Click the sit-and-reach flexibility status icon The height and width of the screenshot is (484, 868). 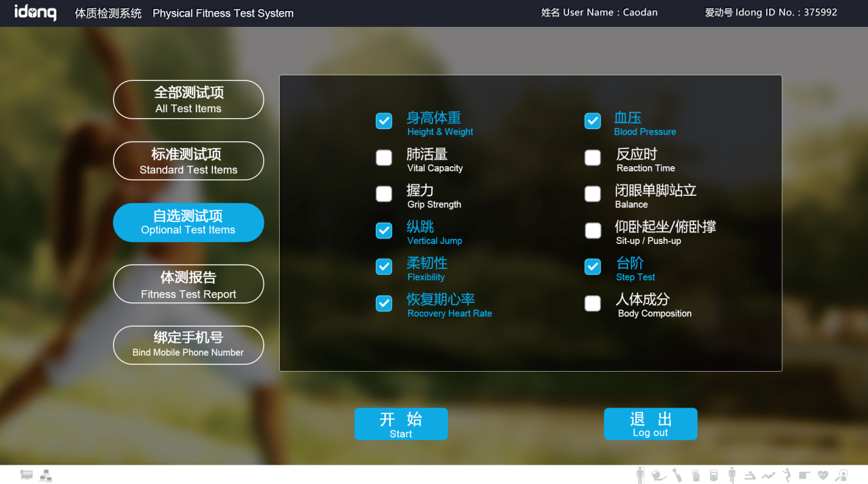point(750,476)
